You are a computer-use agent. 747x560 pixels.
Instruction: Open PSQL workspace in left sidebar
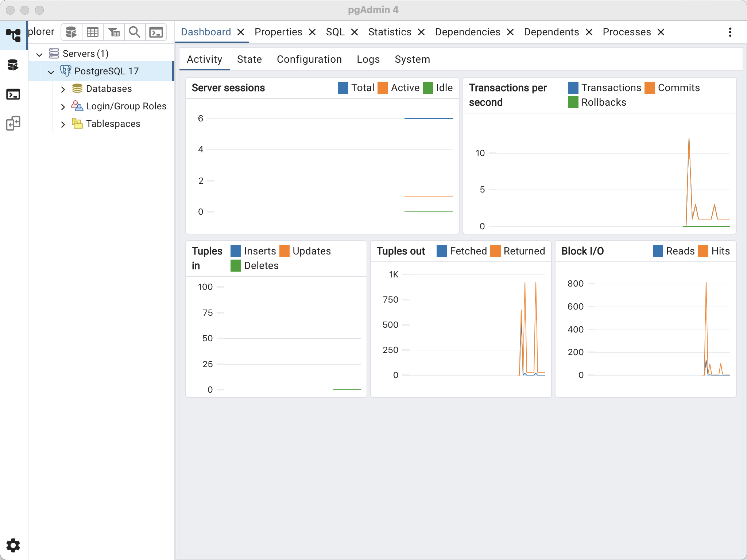13,94
